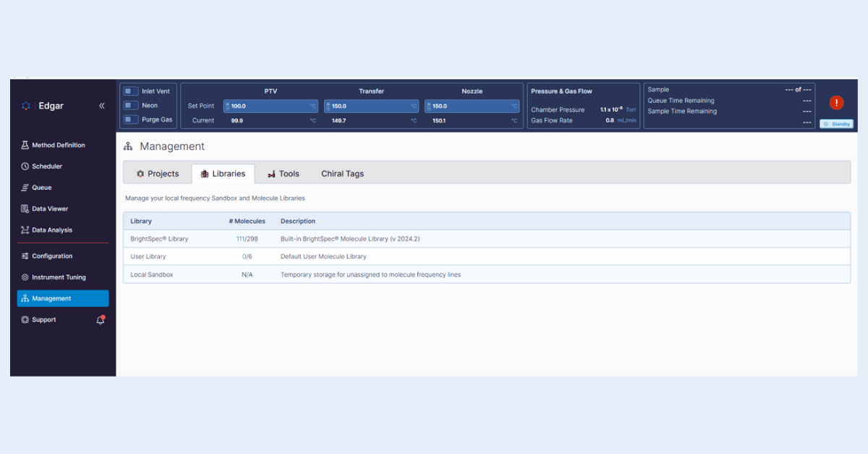
Task: Select the User Library row
Action: [487, 256]
